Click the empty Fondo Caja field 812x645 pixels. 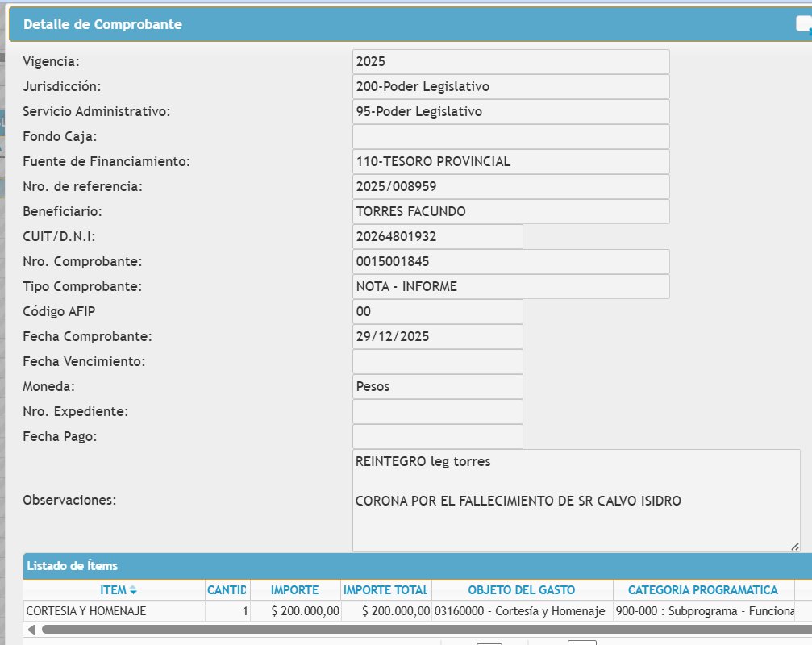(x=510, y=137)
